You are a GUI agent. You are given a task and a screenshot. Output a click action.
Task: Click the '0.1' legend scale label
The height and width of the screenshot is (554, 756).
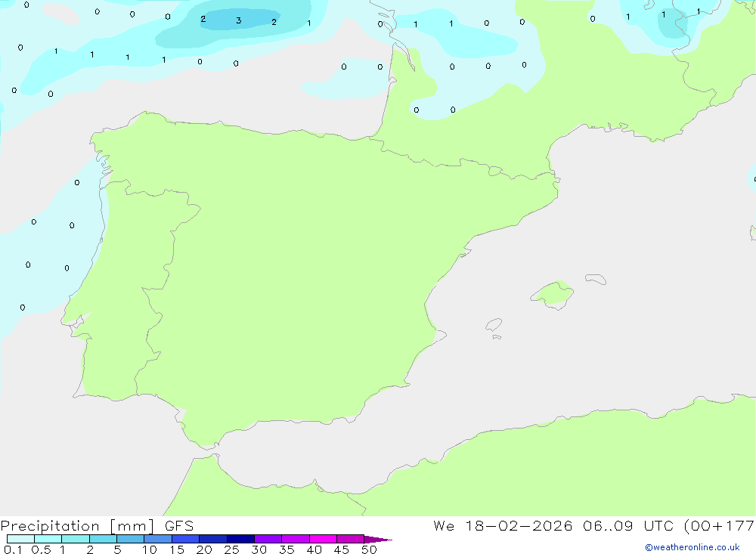click(x=13, y=549)
